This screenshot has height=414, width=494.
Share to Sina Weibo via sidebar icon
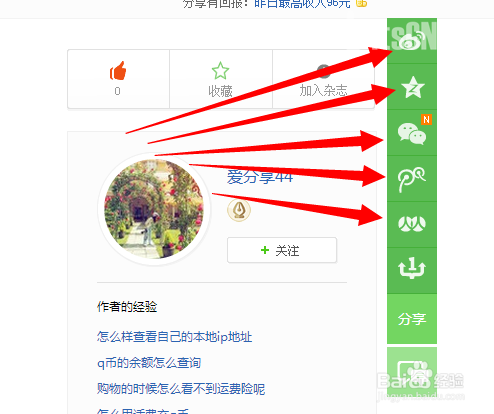pos(412,41)
